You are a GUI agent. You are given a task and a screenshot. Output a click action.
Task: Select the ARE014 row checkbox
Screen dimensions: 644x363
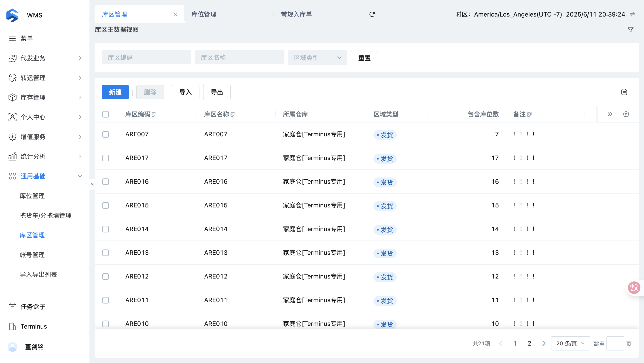106,229
